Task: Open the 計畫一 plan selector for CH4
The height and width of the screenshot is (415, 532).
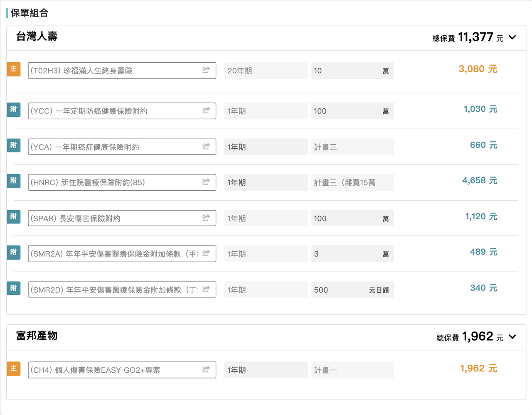Action: pos(352,370)
